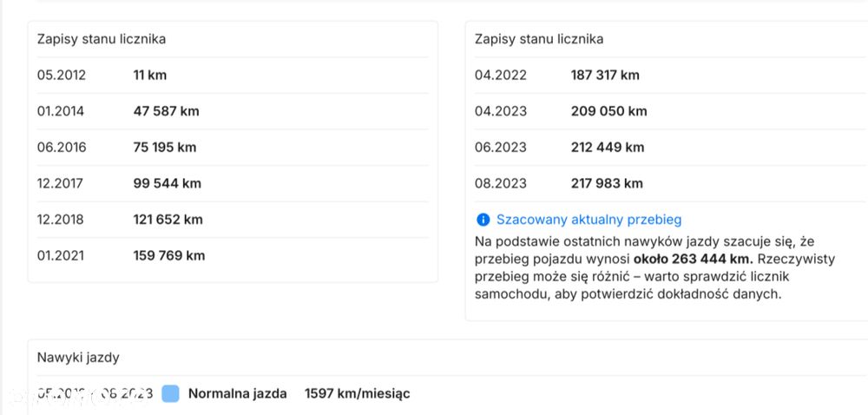This screenshot has width=868, height=415.
Task: Click the estimated około 263 444 km text
Action: coord(692,260)
